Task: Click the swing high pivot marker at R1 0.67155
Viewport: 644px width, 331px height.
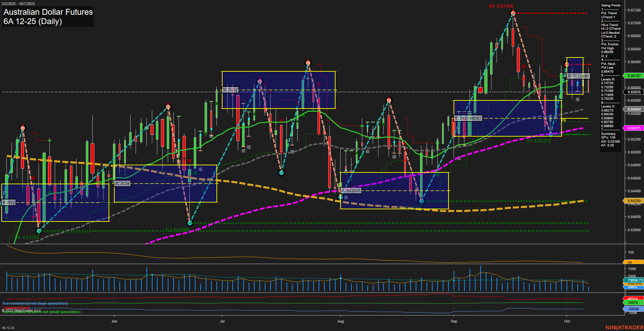Action: 513,13
